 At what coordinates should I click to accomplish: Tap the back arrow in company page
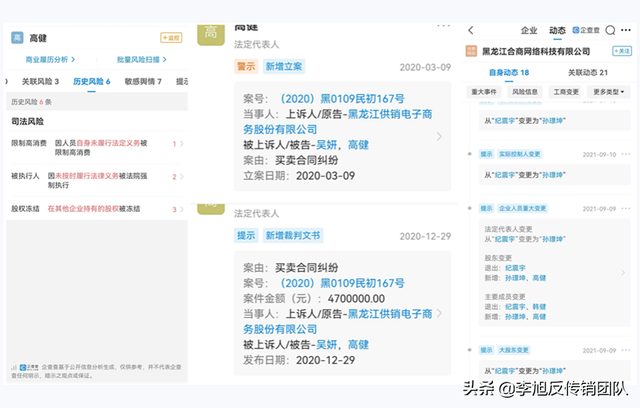coord(472,30)
